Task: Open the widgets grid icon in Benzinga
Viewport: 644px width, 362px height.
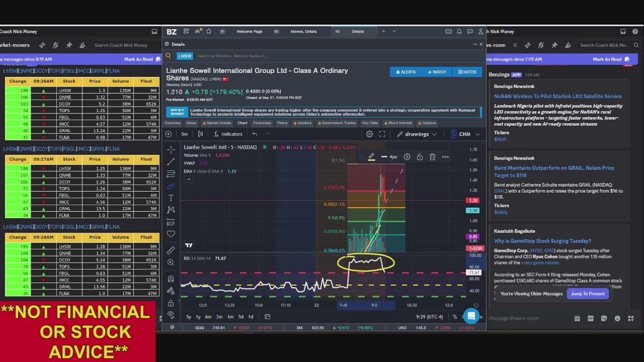Action: point(186,32)
